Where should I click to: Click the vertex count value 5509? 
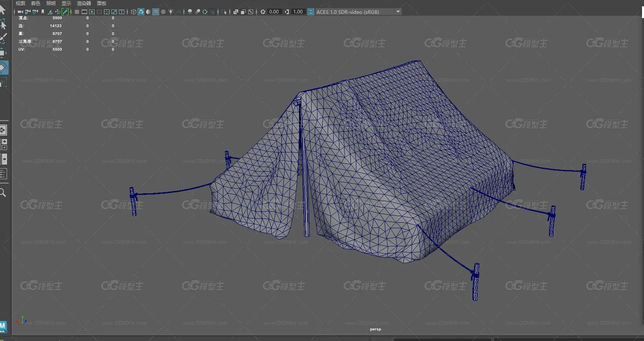pyautogui.click(x=57, y=18)
